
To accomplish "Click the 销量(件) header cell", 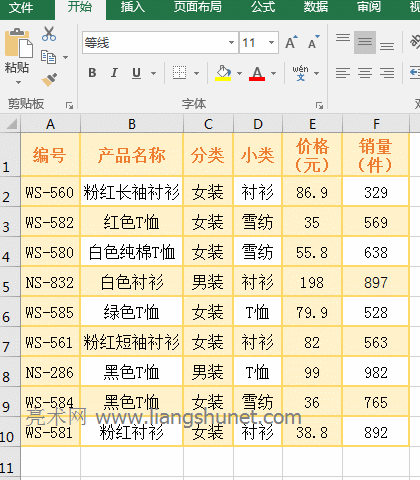I will [376, 155].
